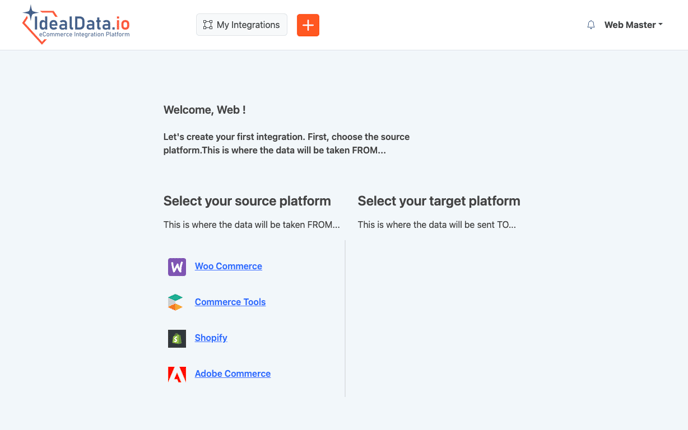
Task: Open My Integrations page
Action: point(241,25)
